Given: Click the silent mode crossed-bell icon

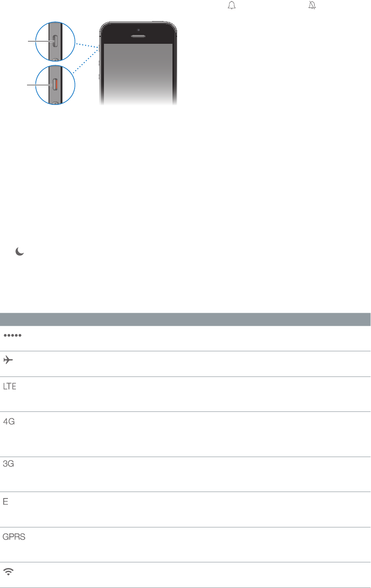Looking at the screenshot, I should 311,6.
